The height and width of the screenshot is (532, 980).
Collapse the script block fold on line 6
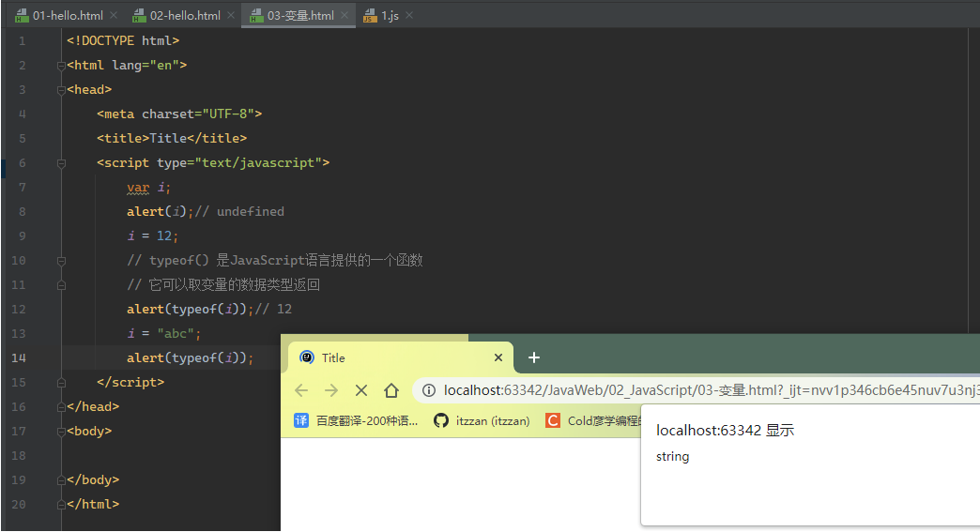(x=61, y=163)
